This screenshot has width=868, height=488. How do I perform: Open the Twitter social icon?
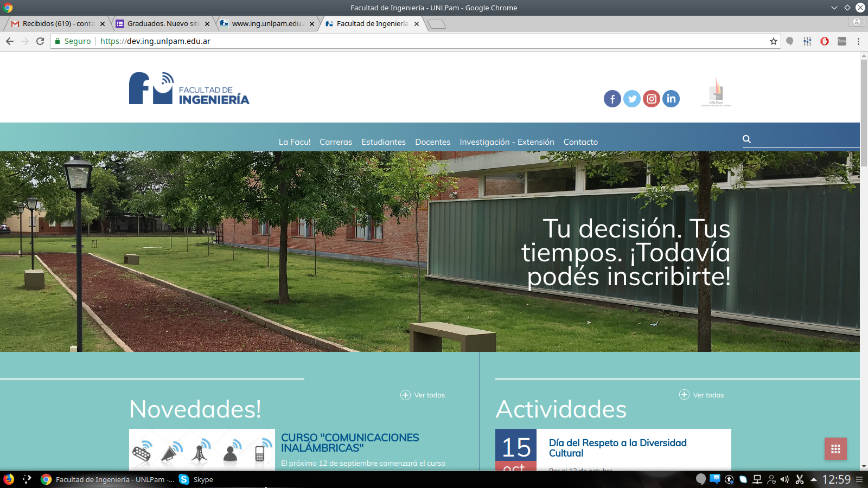point(631,99)
